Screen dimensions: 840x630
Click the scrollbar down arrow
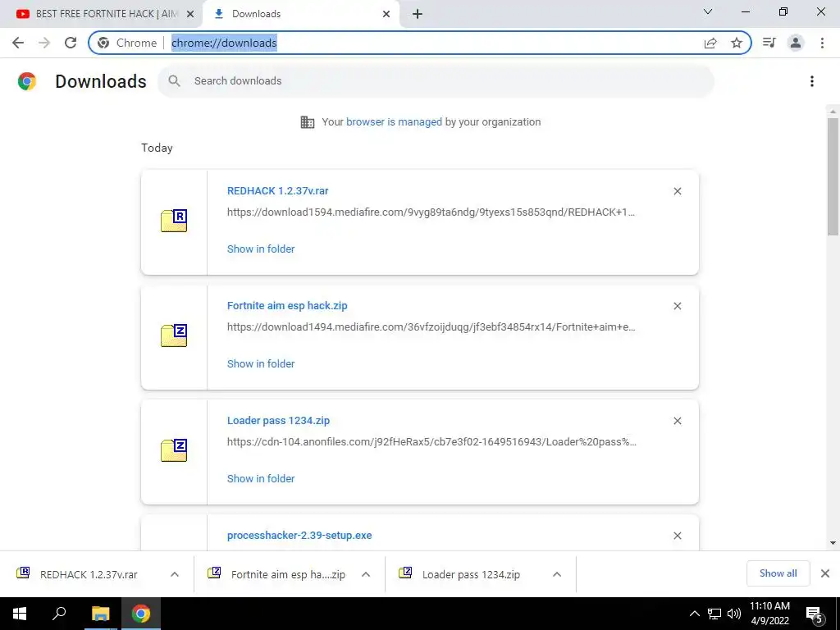coord(833,543)
